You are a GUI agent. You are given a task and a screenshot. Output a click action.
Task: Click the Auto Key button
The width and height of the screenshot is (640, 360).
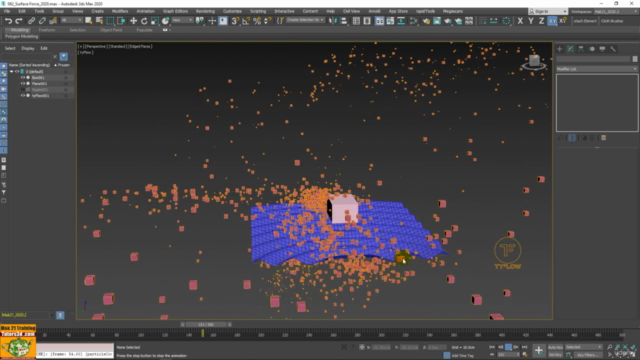[x=555, y=347]
